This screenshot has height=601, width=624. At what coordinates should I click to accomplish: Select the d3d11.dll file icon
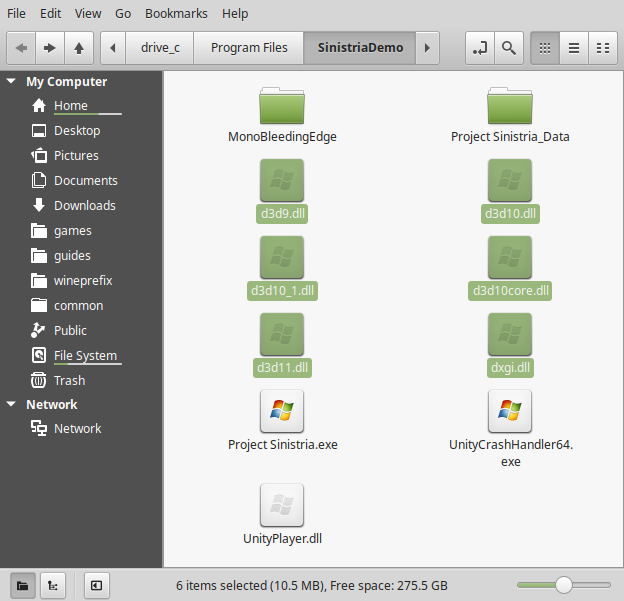click(282, 334)
